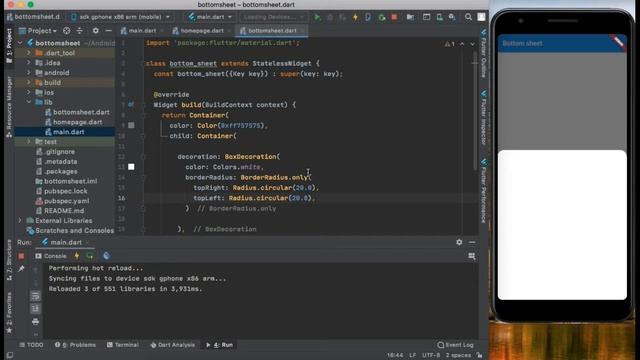Select opened file locate target icon
Viewport: 640px width, 360px height.
[x=67, y=31]
